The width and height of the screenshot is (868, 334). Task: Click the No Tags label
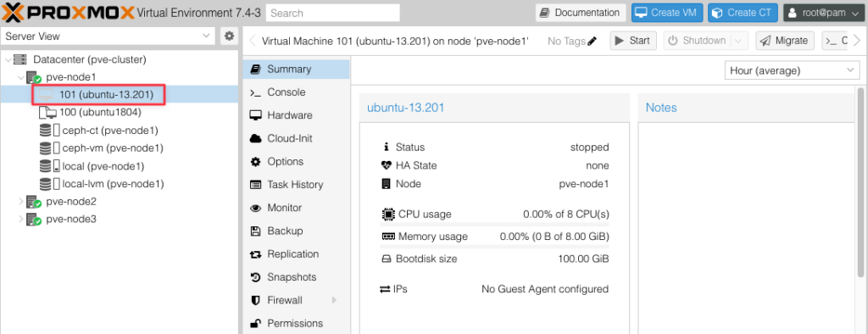(566, 41)
